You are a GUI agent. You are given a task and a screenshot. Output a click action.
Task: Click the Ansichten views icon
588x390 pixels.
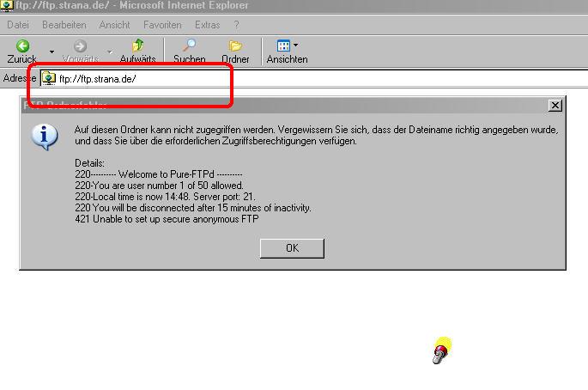pos(283,46)
